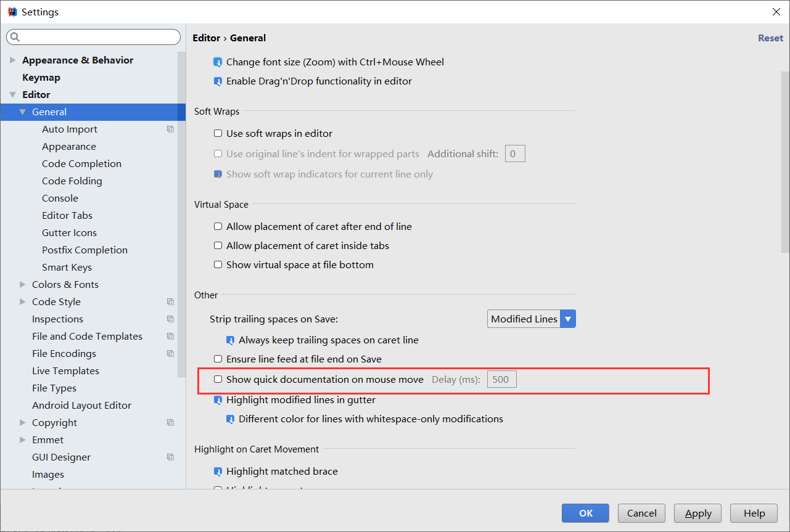Screen dimensions: 790x532
Task: Click the project-level icon beside Inspections
Action: point(170,319)
